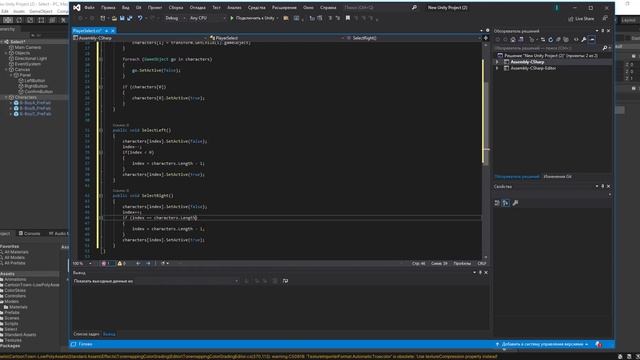Open the Правка menu
Viewport: 640px width, 360px height.
(108, 7)
